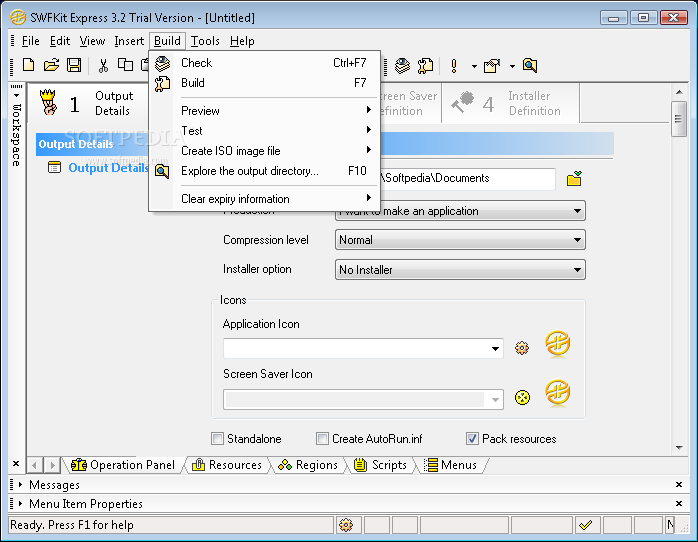Screen dimensions: 698x542
Task: Click the gear icon beside Application Icon field
Action: click(x=522, y=348)
